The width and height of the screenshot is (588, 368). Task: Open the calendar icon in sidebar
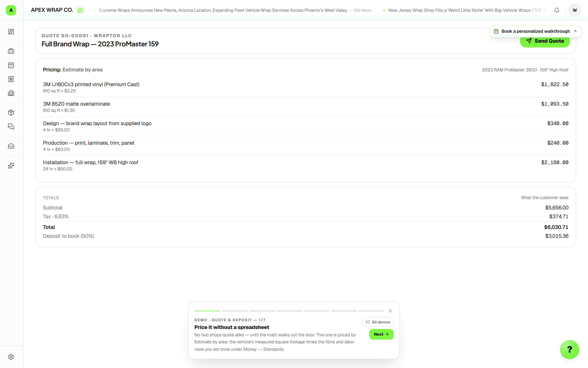click(x=11, y=65)
